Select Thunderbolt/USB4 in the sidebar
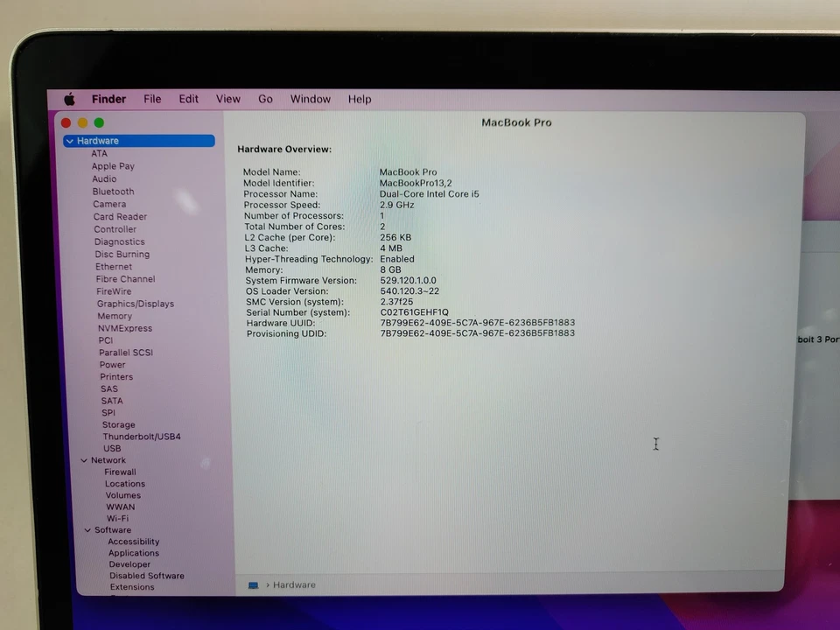The height and width of the screenshot is (630, 840). (142, 436)
